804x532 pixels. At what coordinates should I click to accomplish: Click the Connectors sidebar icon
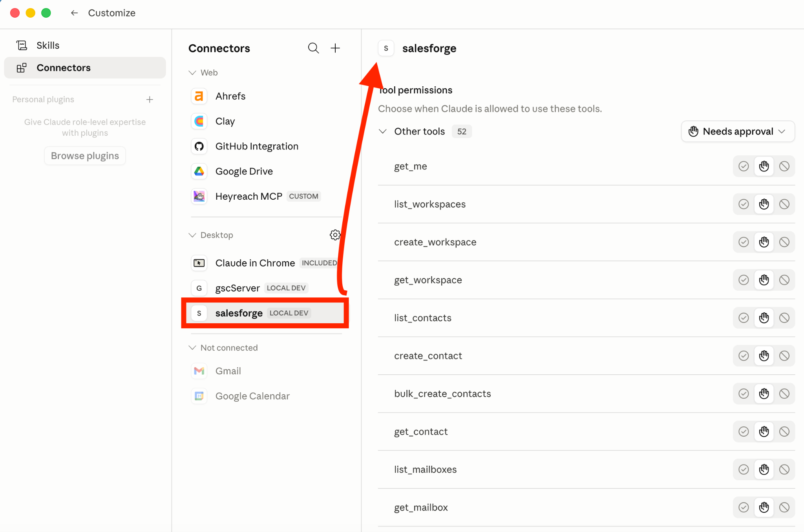(x=22, y=68)
